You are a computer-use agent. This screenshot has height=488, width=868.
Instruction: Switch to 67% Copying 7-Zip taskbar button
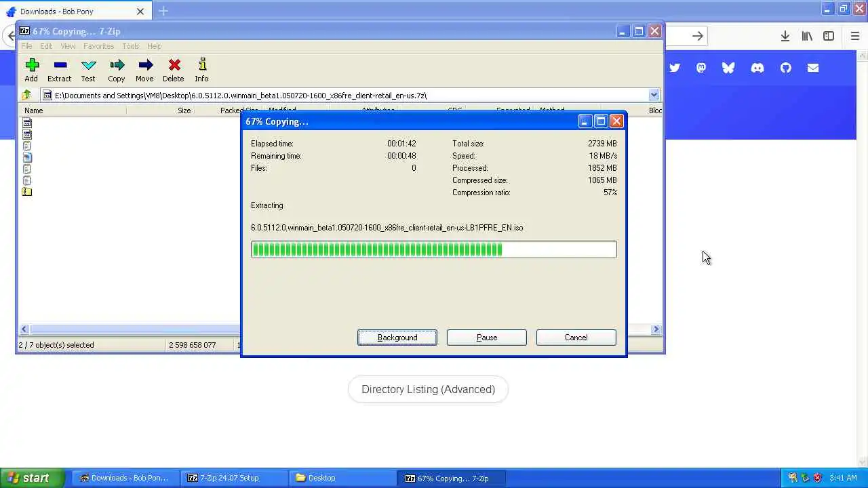(x=452, y=478)
